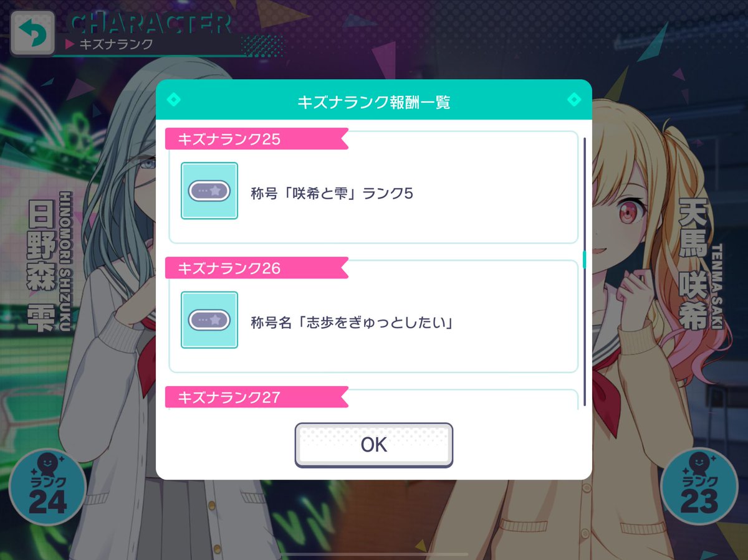748x560 pixels.
Task: Click the OK button
Action: tap(374, 445)
